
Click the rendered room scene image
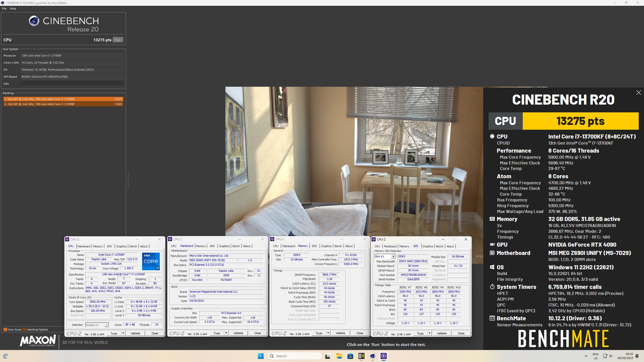[354, 161]
